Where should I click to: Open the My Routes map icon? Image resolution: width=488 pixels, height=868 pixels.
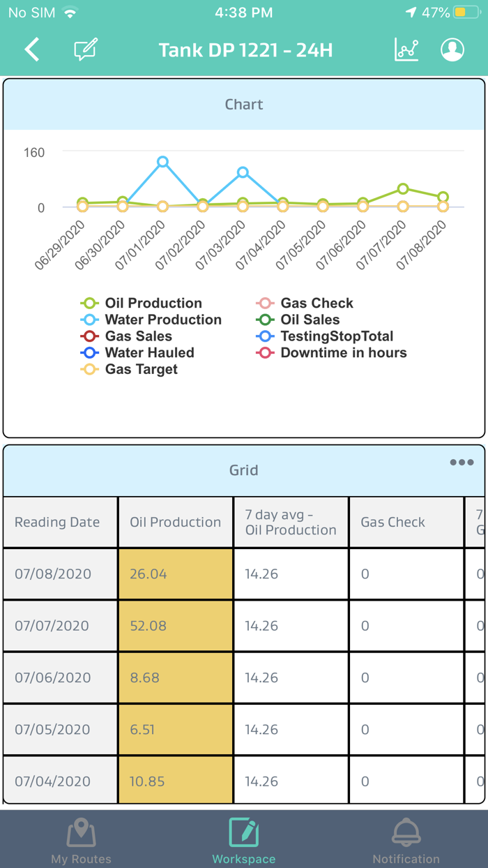(82, 835)
